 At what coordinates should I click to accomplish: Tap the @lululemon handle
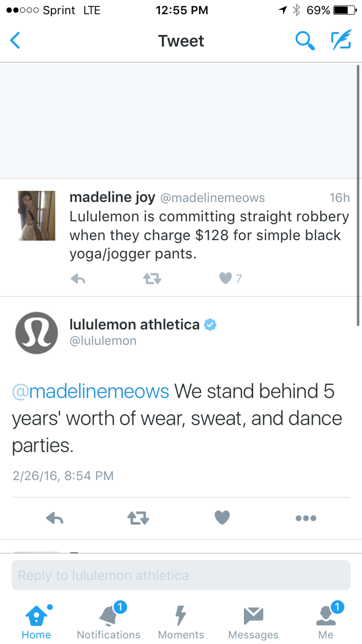103,341
